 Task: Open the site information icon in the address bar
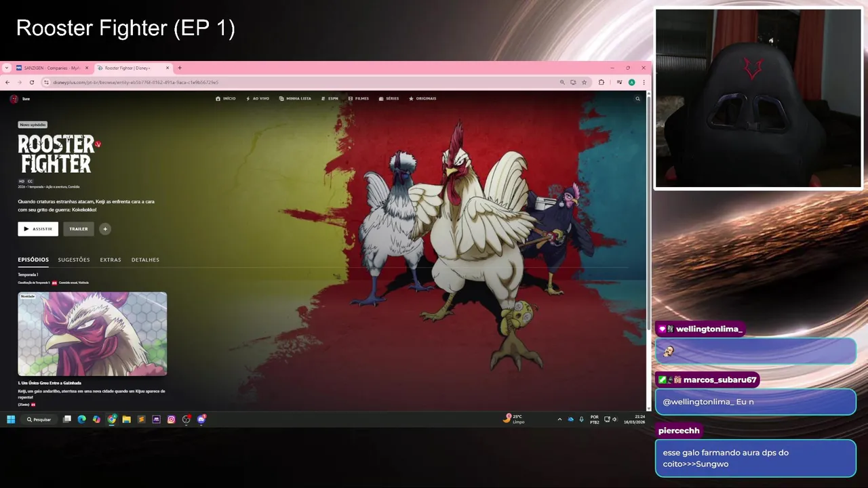coord(47,82)
